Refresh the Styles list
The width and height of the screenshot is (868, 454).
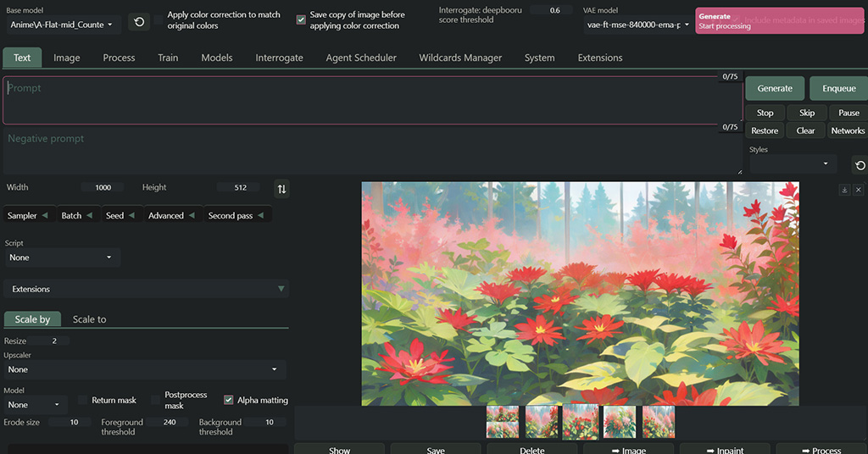point(860,165)
